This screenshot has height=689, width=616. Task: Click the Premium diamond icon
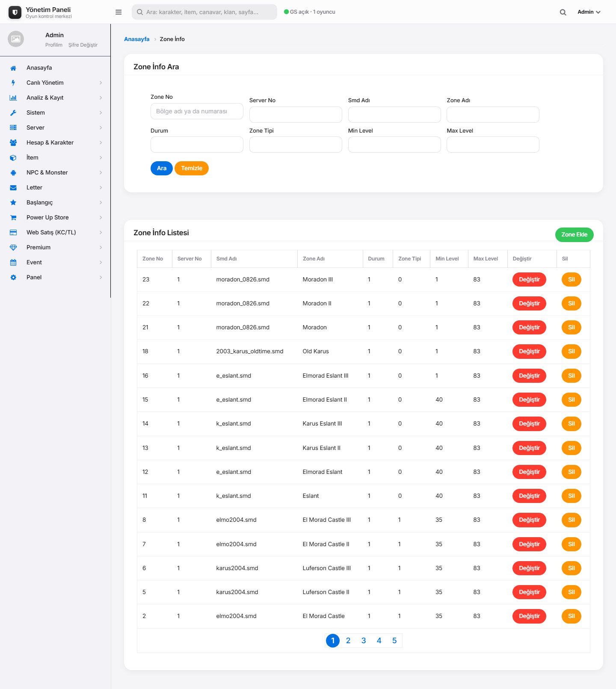pos(13,248)
